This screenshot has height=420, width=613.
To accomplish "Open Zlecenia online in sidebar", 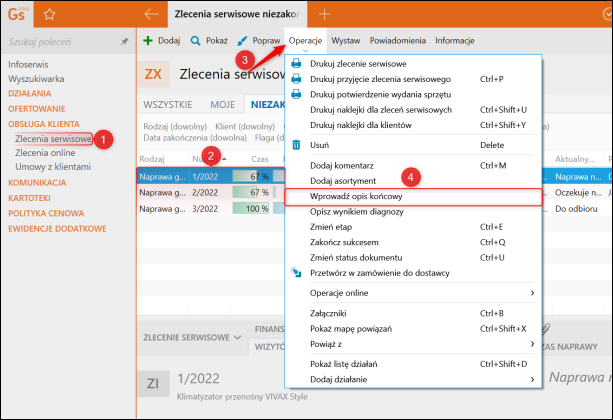I will 45,153.
